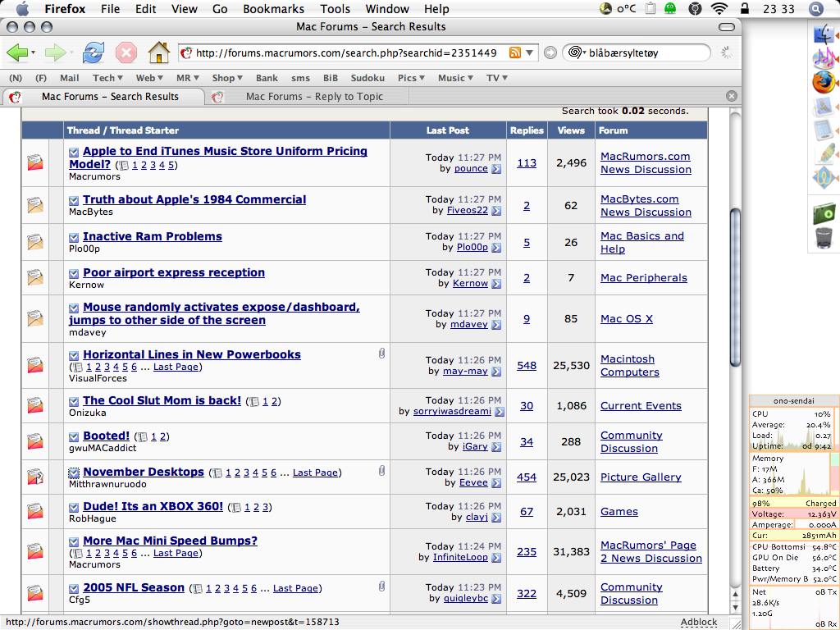Click the Spotlight search icon
This screenshot has height=630, width=840.
815,8
